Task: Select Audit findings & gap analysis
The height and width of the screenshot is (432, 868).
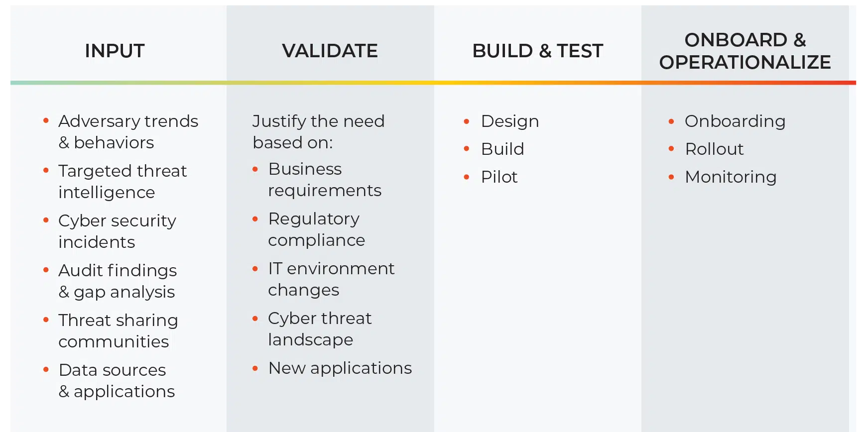Action: click(x=118, y=281)
